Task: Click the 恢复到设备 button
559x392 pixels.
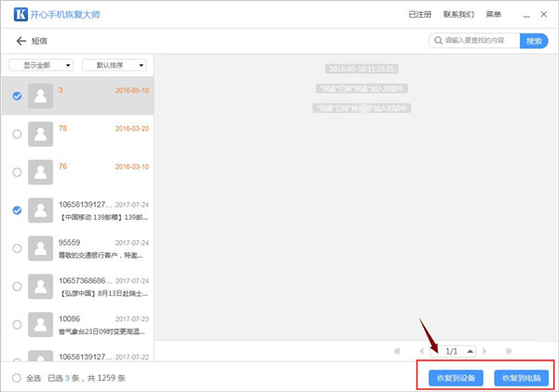Action: 456,378
